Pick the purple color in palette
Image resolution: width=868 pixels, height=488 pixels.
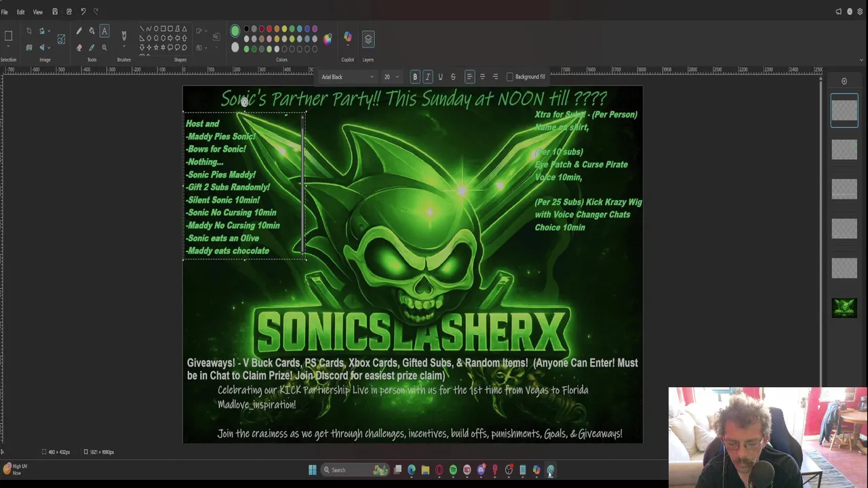(315, 29)
